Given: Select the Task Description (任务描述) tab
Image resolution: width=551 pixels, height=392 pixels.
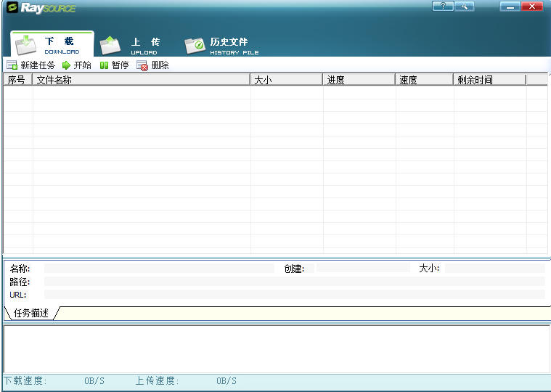Looking at the screenshot, I should coord(31,313).
